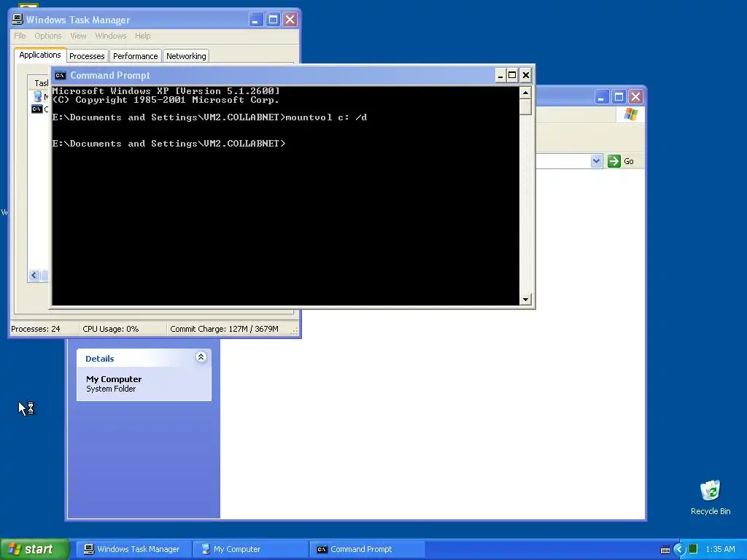
Task: Minimize the Windows Task Manager window
Action: tap(256, 20)
